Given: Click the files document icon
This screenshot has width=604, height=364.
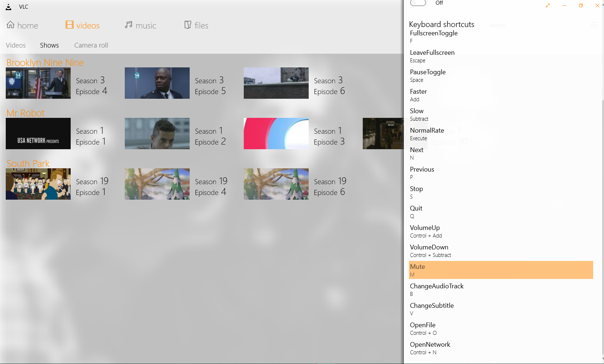Looking at the screenshot, I should (x=188, y=25).
